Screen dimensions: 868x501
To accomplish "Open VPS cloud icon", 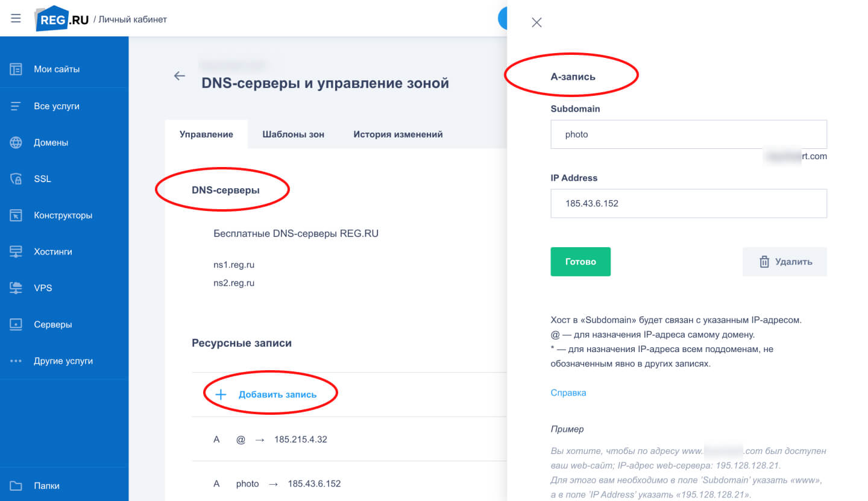I will point(16,288).
